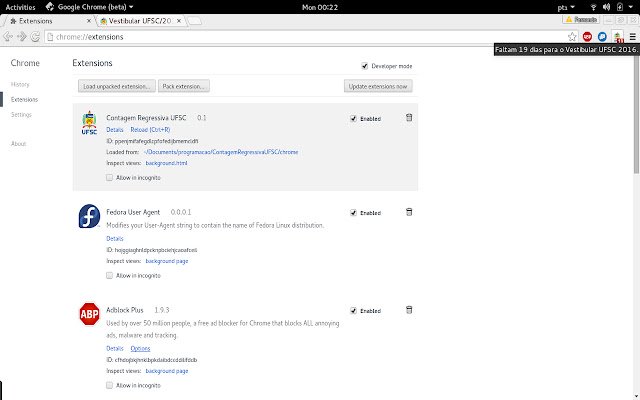Open About in Chrome sidebar
Image resolution: width=640 pixels, height=400 pixels.
18,144
